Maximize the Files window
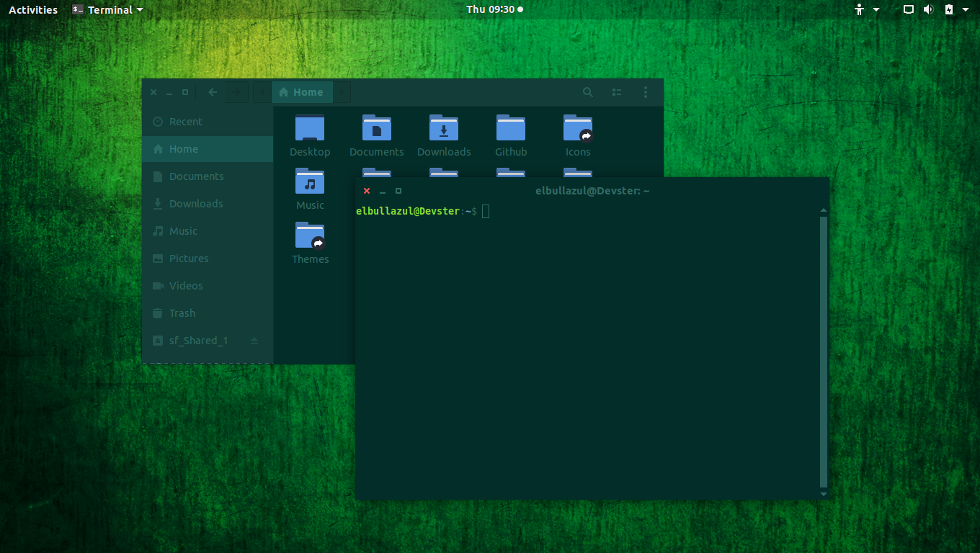This screenshot has height=553, width=980. click(x=185, y=92)
